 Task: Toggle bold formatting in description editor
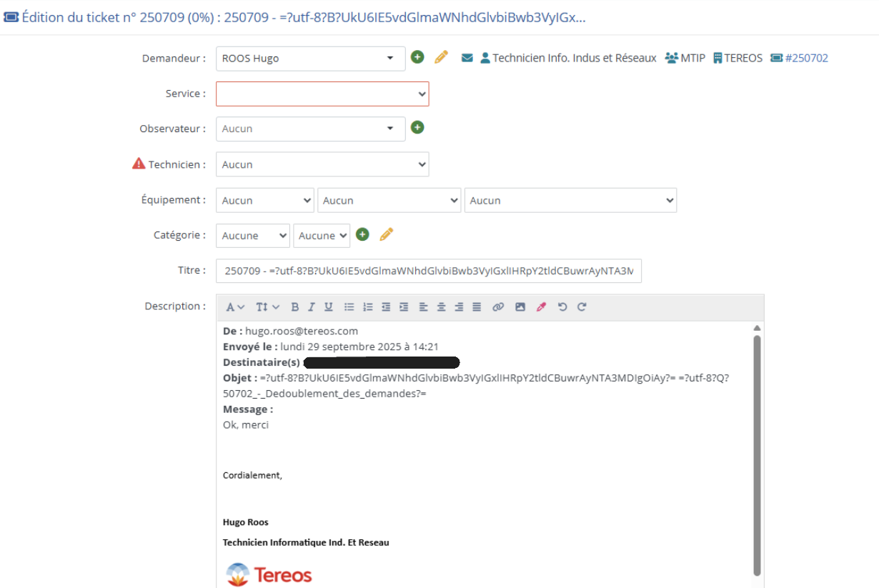[294, 307]
